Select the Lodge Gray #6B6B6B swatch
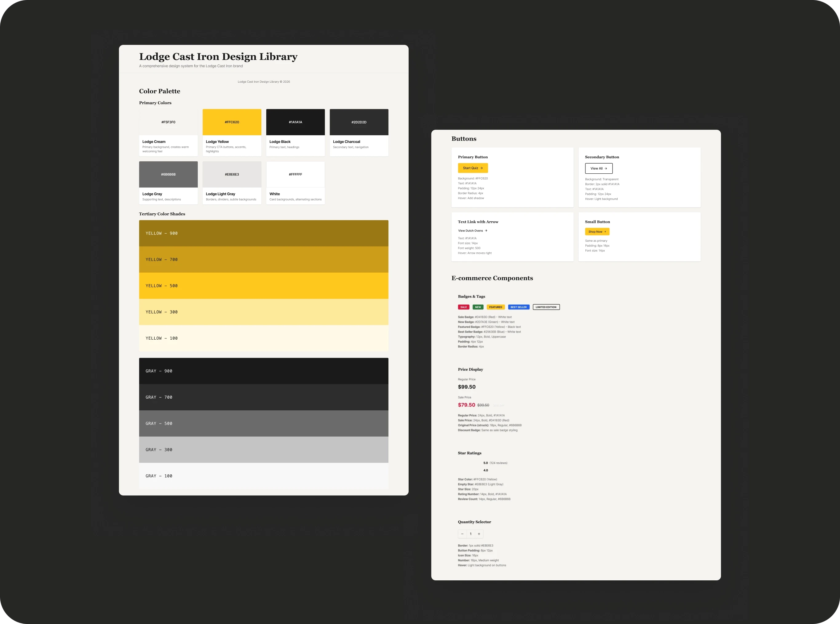Screen dimensions: 840x624 tap(168, 175)
